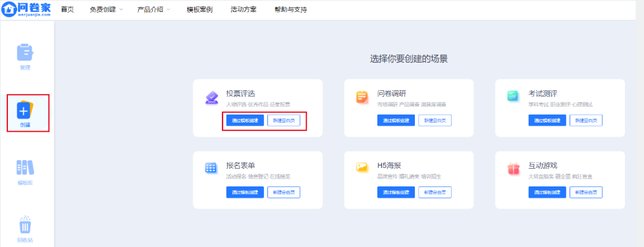The image size is (644, 247).
Task: Click the H5海报 picture icon
Action: point(362,167)
